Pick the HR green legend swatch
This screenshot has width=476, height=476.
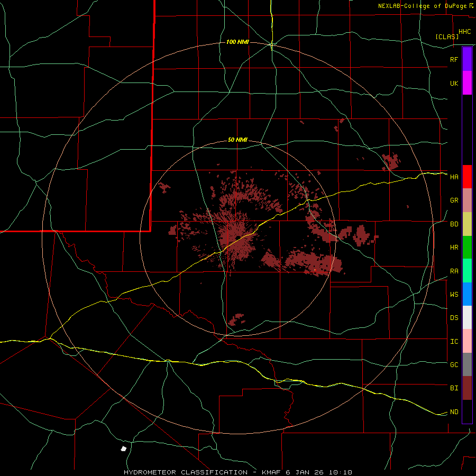(x=467, y=248)
